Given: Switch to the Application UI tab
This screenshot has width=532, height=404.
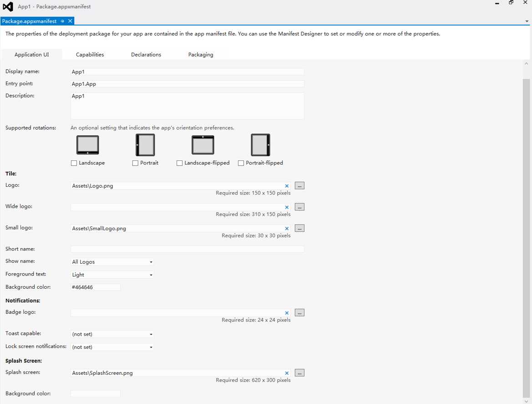Looking at the screenshot, I should pyautogui.click(x=31, y=55).
